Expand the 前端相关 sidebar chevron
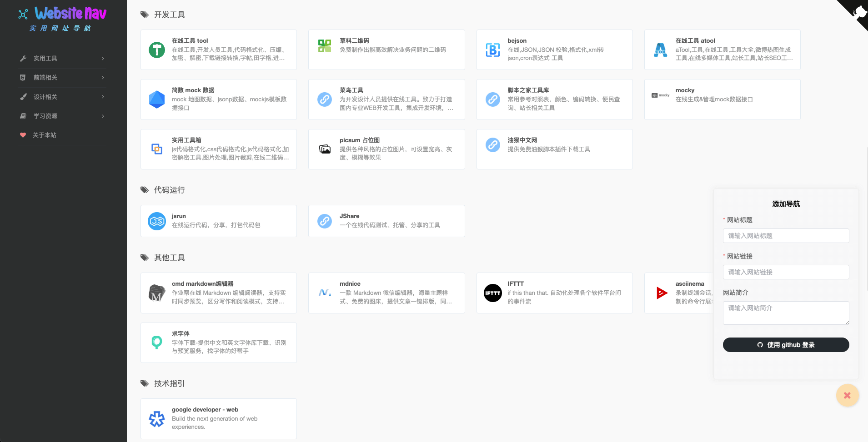Screen dimensions: 868x442 click(103, 78)
